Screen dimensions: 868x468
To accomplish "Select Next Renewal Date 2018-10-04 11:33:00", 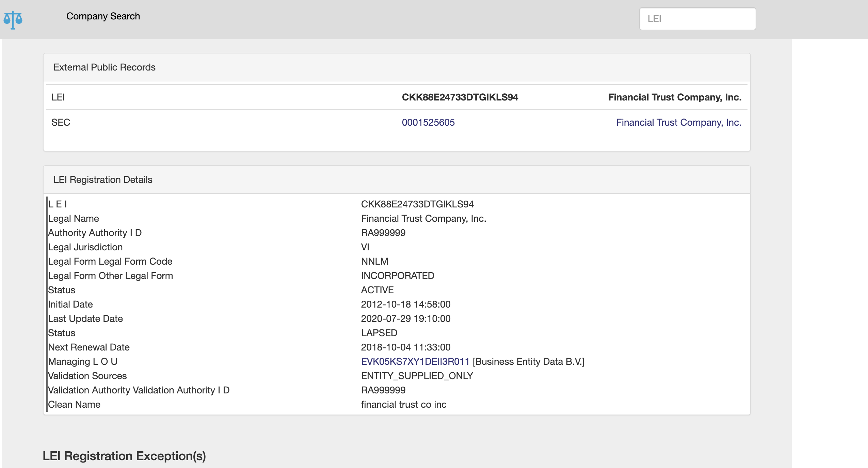I will [406, 347].
